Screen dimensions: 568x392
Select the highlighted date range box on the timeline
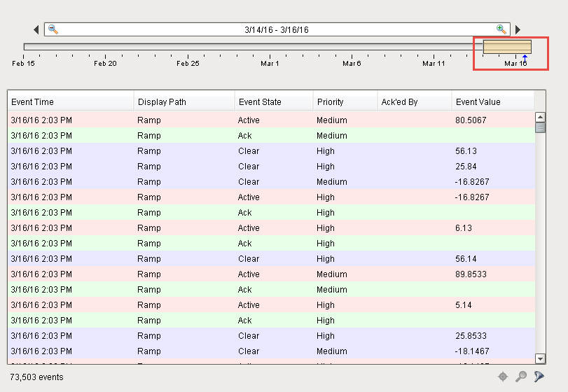507,47
